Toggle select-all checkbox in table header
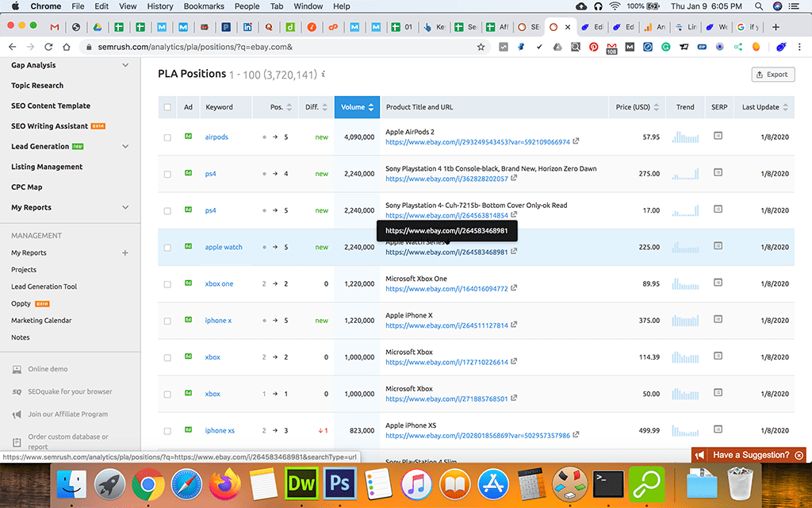This screenshot has width=812, height=508. 167,107
